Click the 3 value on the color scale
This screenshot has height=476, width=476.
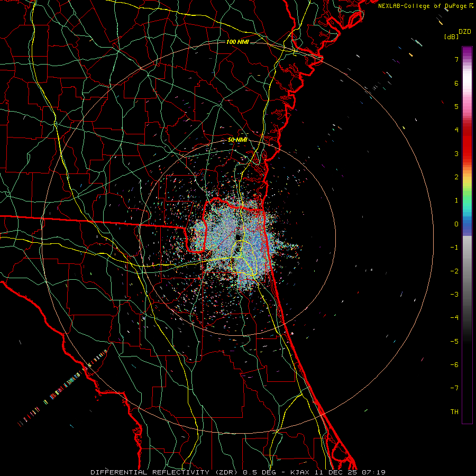point(456,153)
